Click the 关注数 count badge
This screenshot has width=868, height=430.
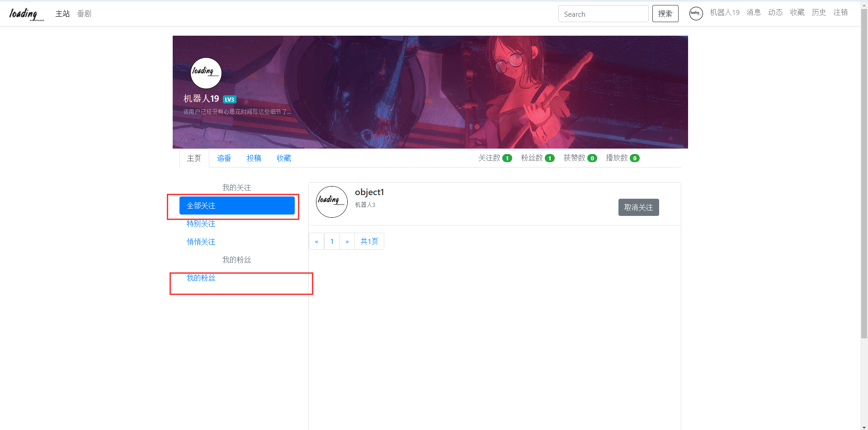point(507,158)
